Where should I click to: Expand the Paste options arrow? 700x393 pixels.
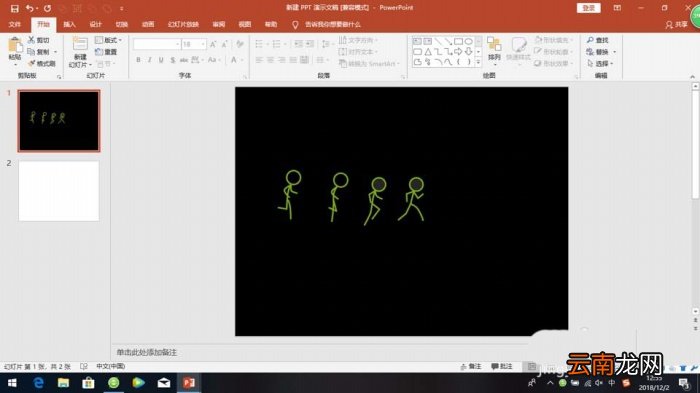[15, 64]
